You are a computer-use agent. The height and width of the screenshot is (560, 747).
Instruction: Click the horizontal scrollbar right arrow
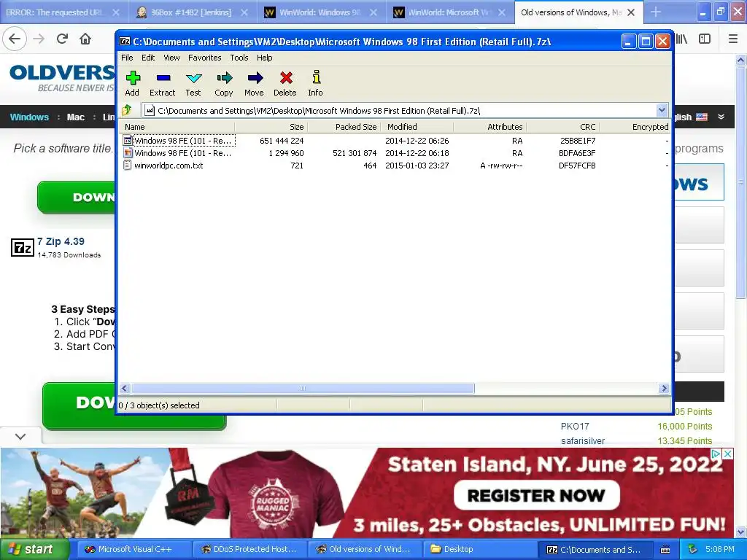point(664,388)
